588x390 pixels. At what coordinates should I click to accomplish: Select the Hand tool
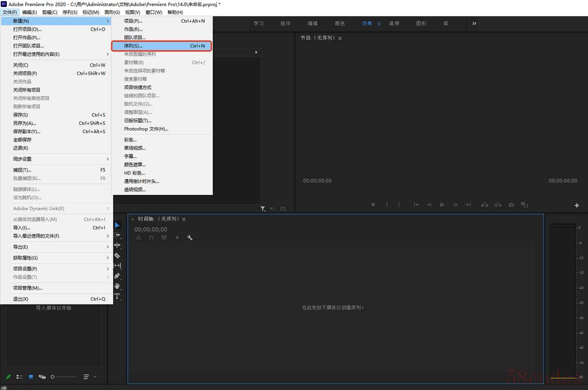coord(117,286)
